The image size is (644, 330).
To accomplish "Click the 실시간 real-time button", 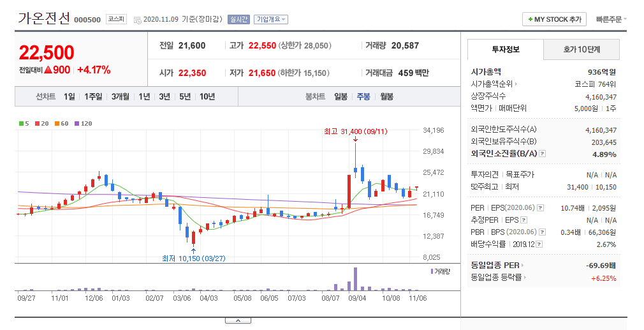I will coord(238,19).
